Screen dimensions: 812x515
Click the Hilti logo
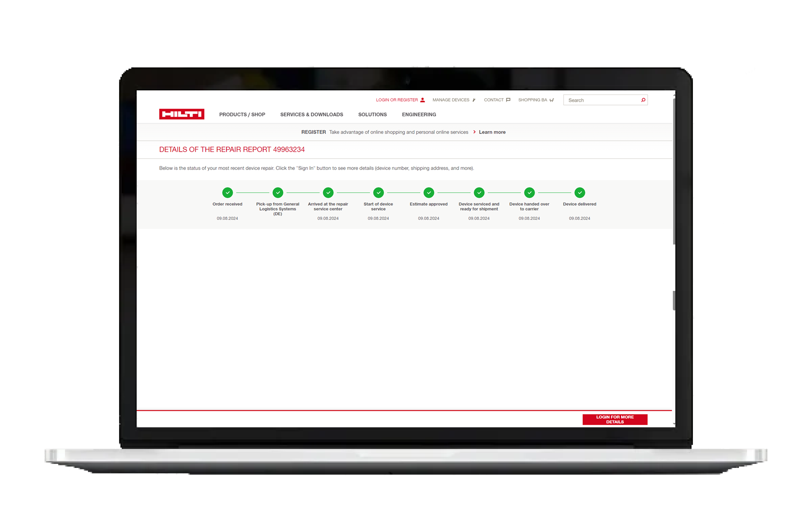coord(182,114)
